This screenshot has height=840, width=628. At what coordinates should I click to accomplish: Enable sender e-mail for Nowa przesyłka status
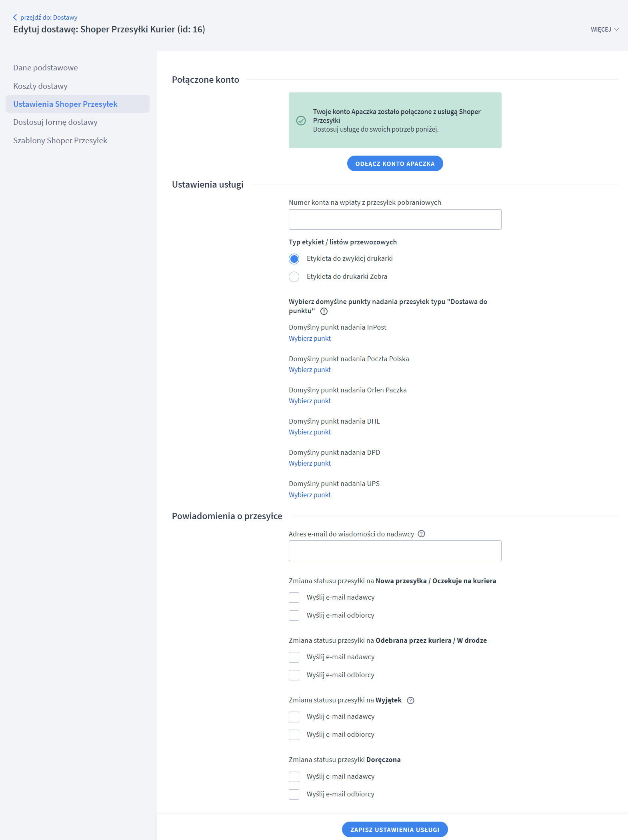[294, 598]
